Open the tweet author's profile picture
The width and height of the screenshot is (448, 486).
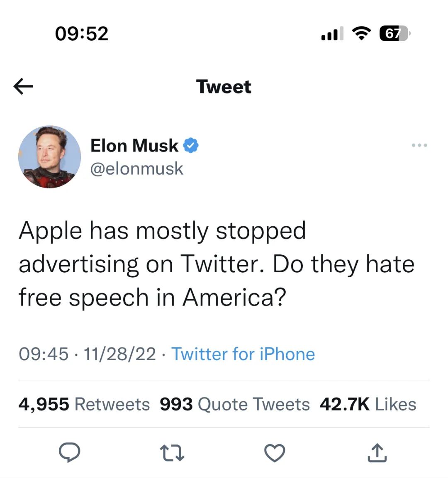tap(50, 157)
